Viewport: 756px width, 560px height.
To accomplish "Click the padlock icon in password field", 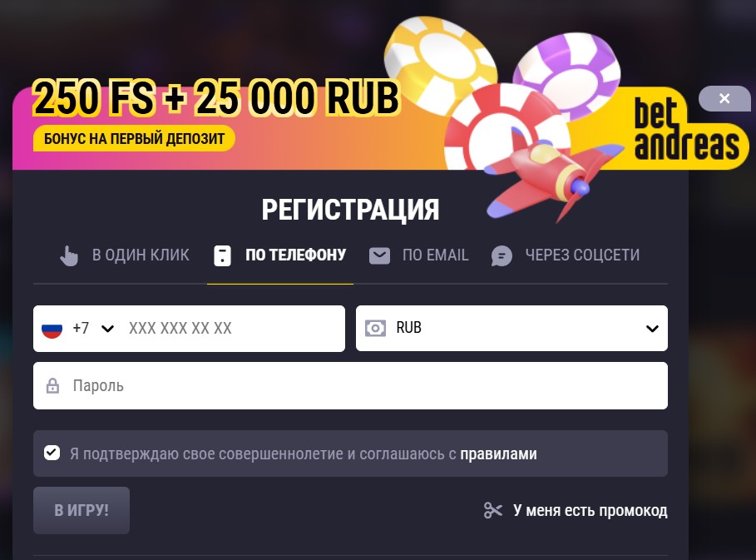I will tap(52, 386).
